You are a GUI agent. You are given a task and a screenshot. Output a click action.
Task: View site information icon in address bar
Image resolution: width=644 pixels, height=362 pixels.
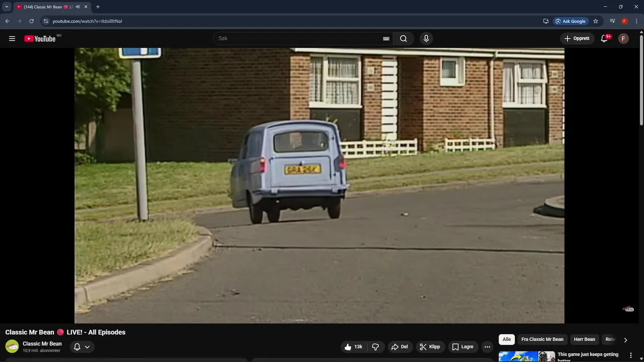pos(46,21)
